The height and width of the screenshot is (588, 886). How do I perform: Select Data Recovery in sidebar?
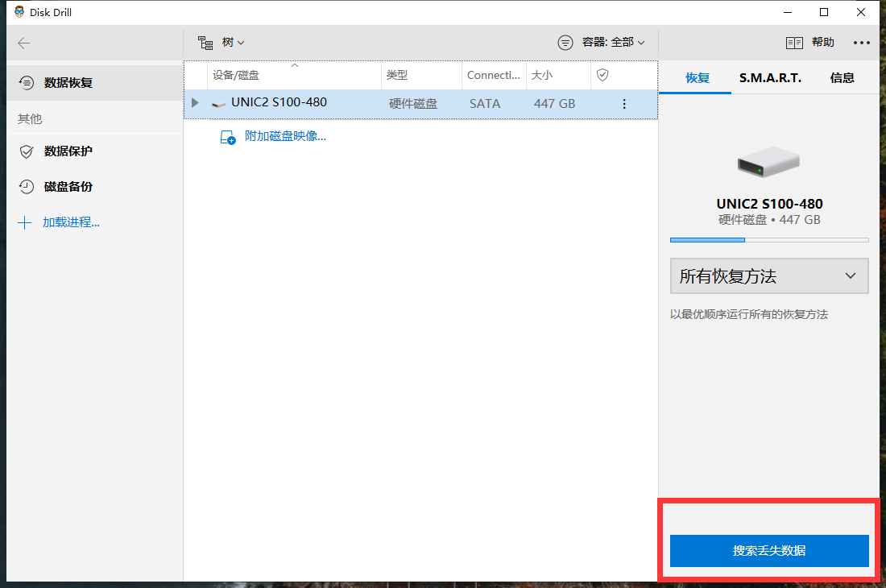tap(95, 82)
